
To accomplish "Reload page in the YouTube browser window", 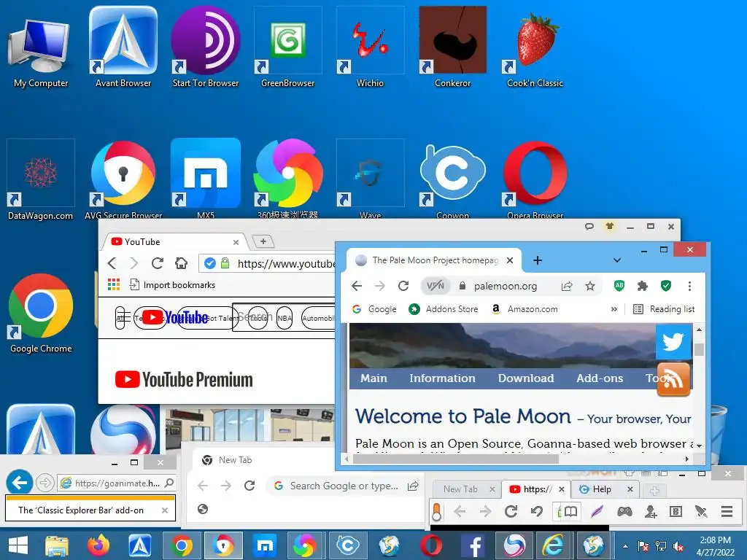I will 158,262.
